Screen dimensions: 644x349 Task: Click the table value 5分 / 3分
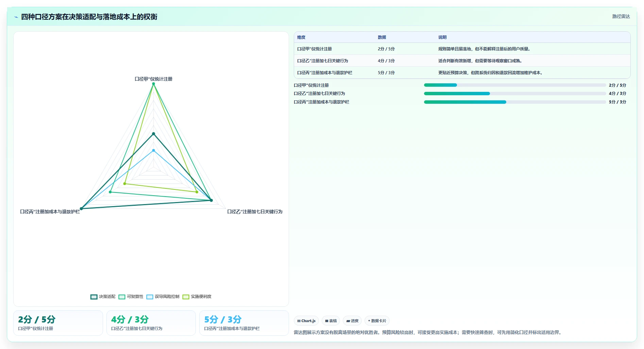[386, 73]
